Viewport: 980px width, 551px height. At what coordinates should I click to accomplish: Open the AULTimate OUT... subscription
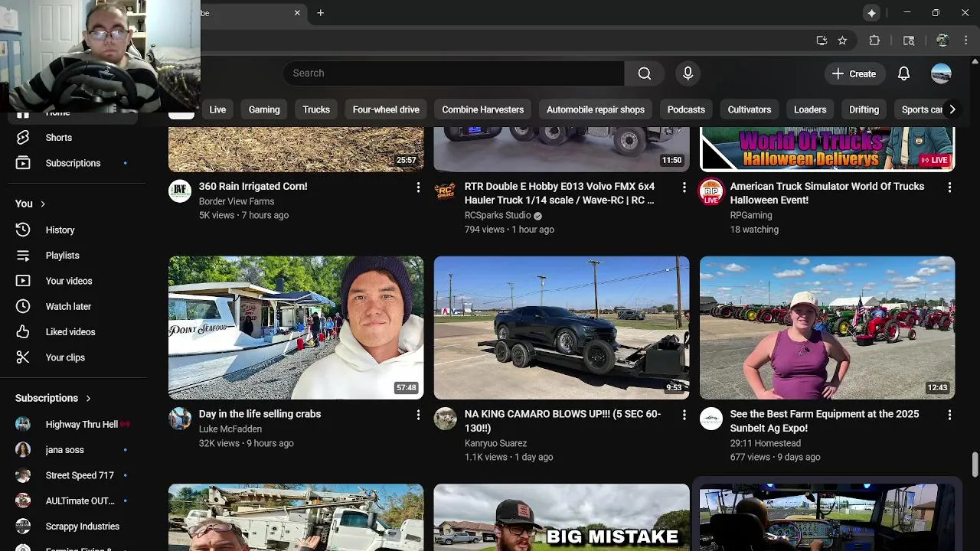tap(73, 501)
